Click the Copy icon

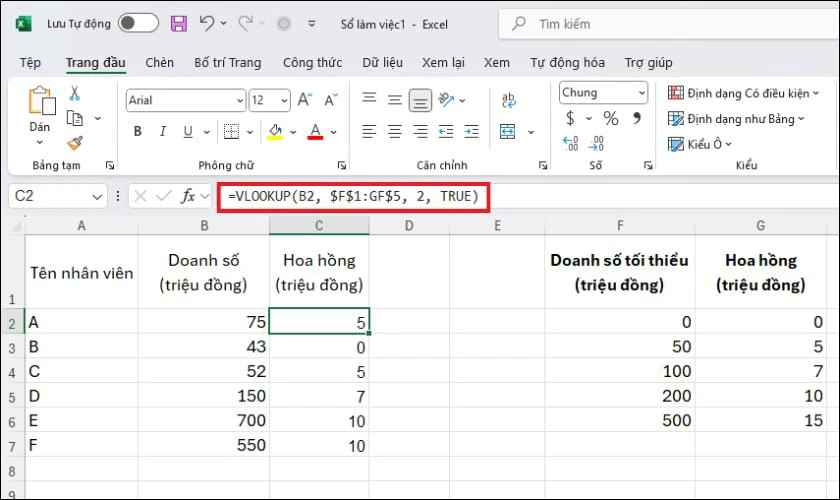pyautogui.click(x=74, y=118)
